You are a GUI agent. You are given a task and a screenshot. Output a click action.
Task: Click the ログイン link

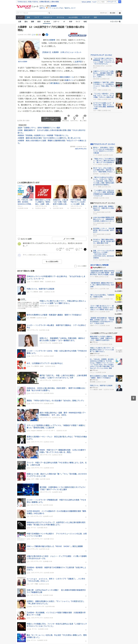click(x=42, y=8)
